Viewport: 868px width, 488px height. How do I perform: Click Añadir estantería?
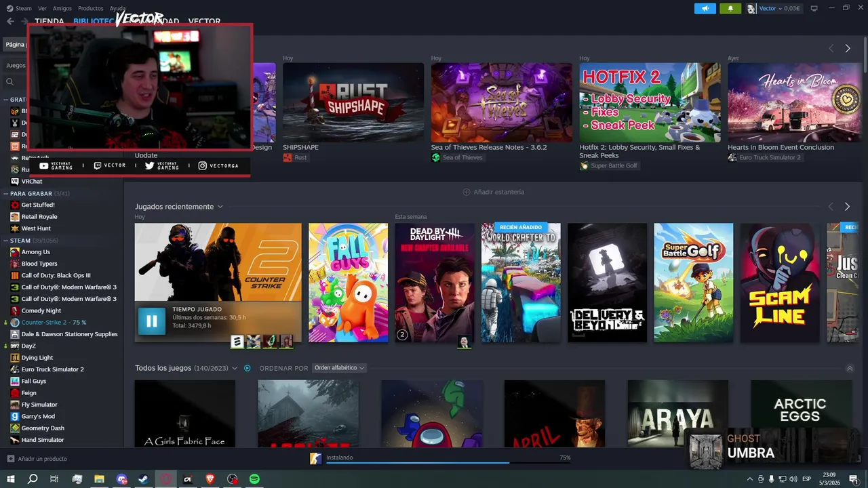point(499,192)
